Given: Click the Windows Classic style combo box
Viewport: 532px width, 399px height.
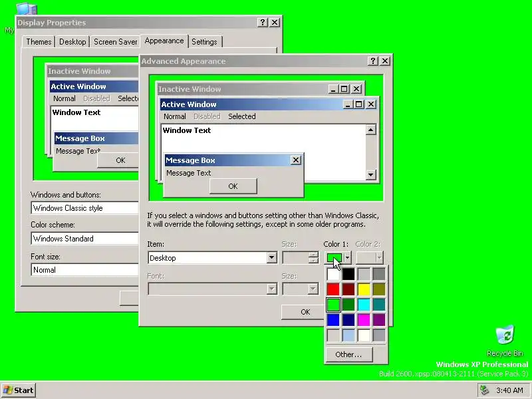Looking at the screenshot, I should 85,208.
